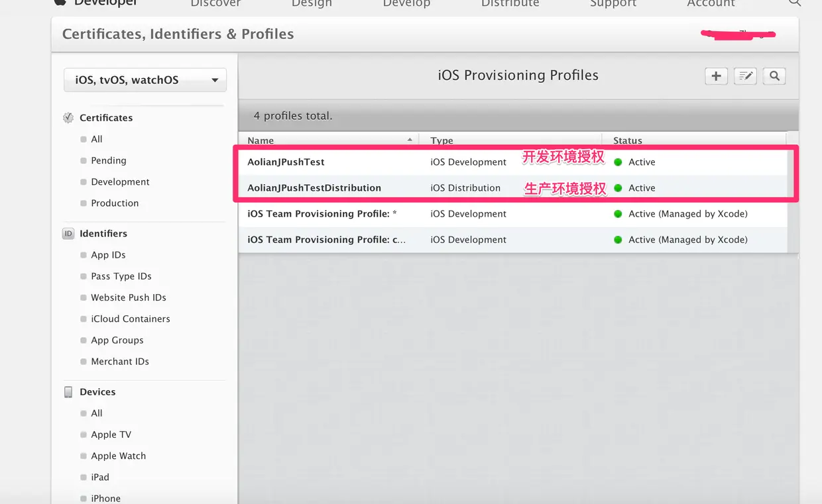Select the iOS Team Provisioning Profile: c... row

(x=512, y=240)
